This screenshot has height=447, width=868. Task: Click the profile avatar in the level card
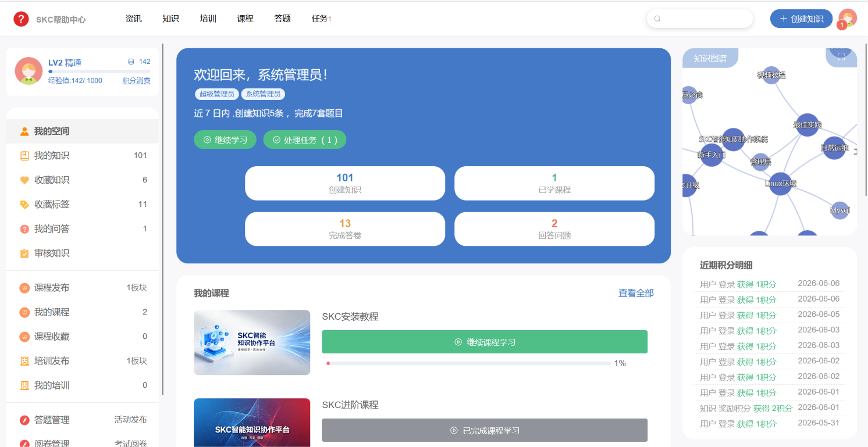pyautogui.click(x=29, y=71)
